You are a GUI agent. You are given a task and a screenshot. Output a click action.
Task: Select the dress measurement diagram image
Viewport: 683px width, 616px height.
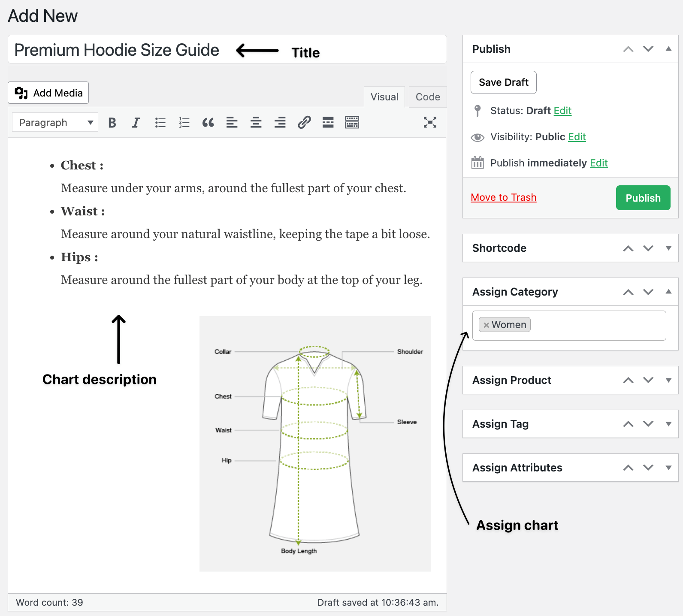pyautogui.click(x=315, y=444)
